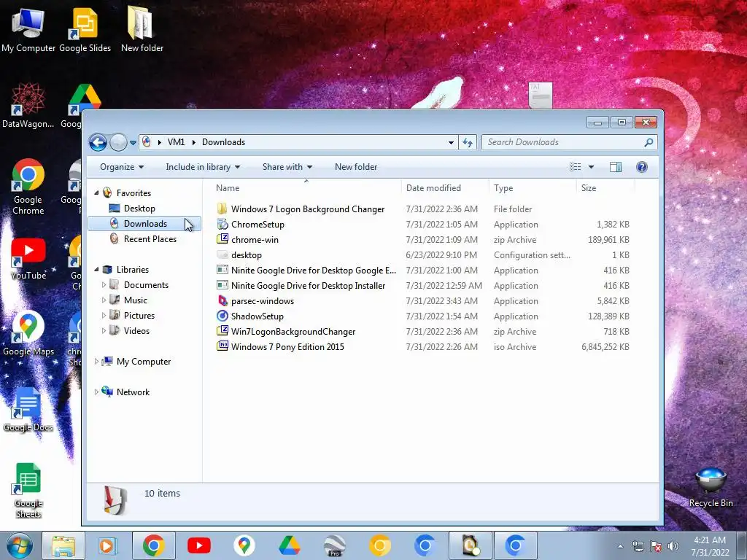Select the desktop configuration file
The width and height of the screenshot is (747, 560).
pos(247,254)
